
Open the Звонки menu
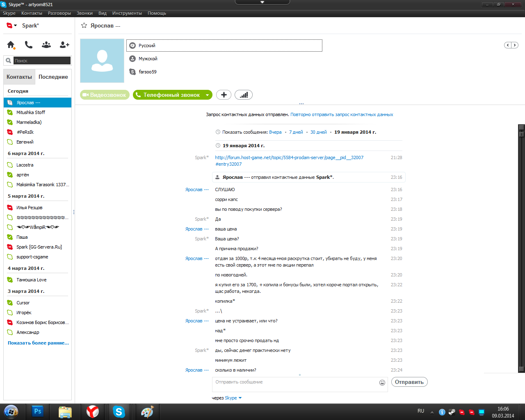point(84,13)
